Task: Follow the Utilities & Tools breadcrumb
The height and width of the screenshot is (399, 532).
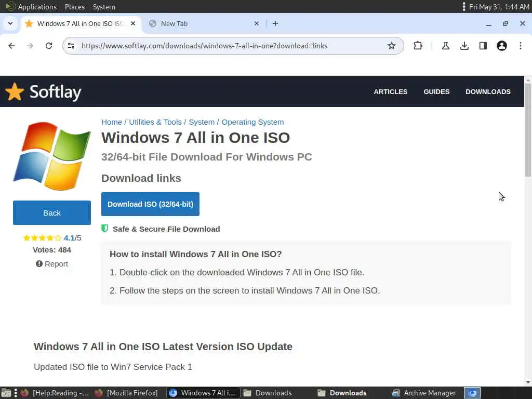Action: pos(155,122)
